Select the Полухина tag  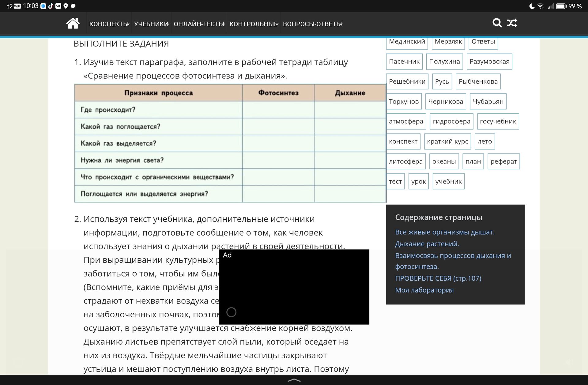(x=445, y=62)
